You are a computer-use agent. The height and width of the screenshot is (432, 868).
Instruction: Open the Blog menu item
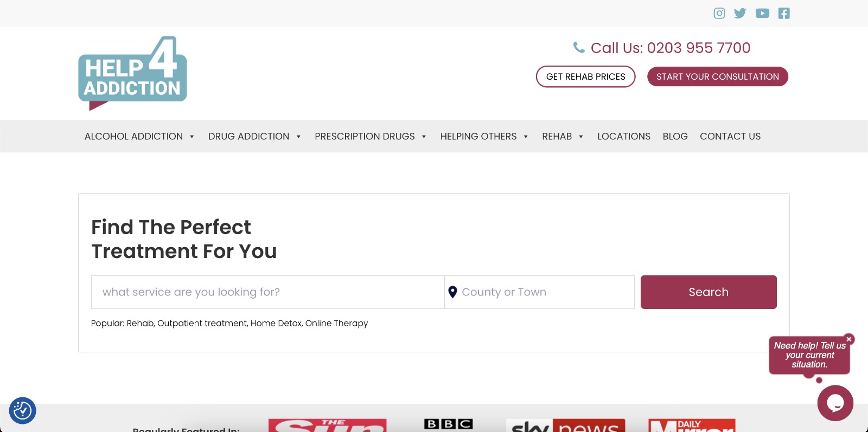tap(675, 137)
